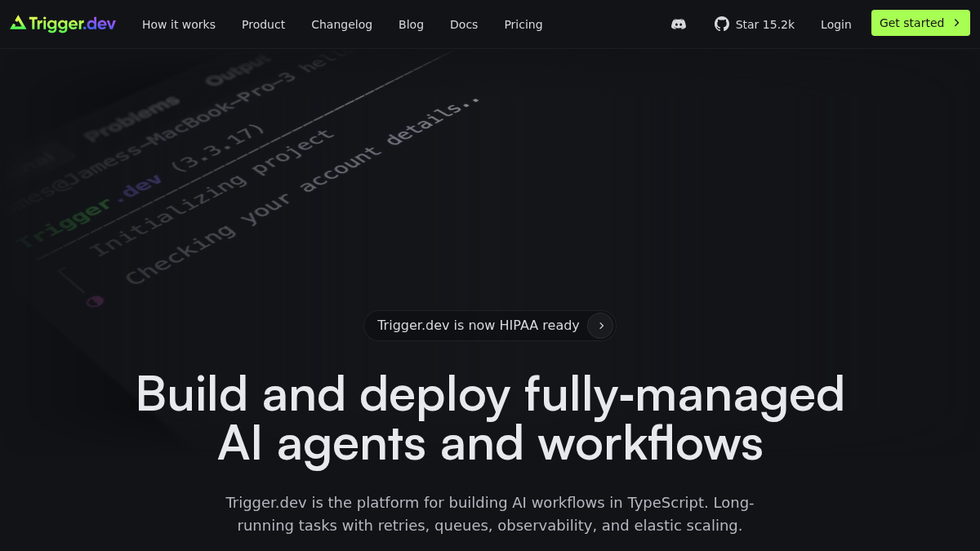
Task: Click the subtitle line about retries and queues
Action: (490, 526)
